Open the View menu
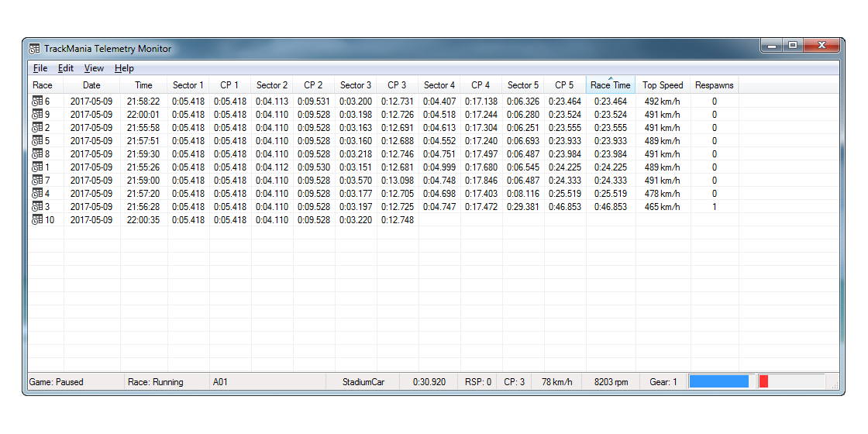The width and height of the screenshot is (868, 434). tap(94, 68)
